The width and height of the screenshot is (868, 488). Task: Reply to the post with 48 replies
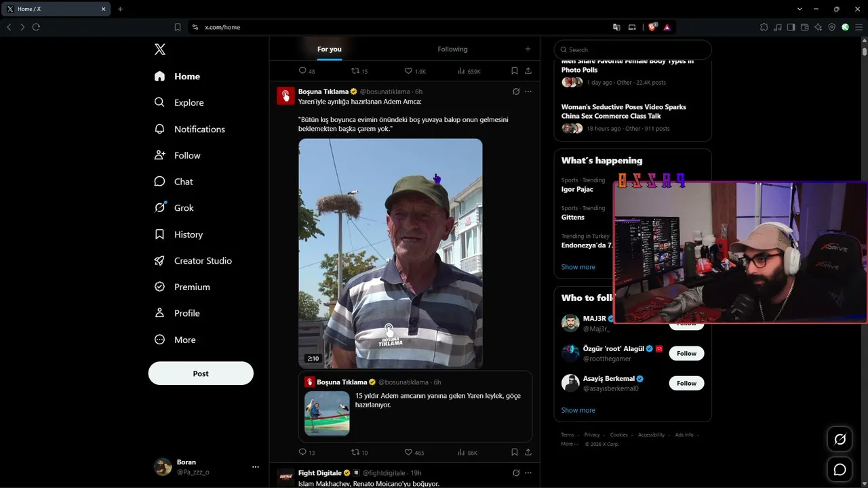tap(307, 71)
